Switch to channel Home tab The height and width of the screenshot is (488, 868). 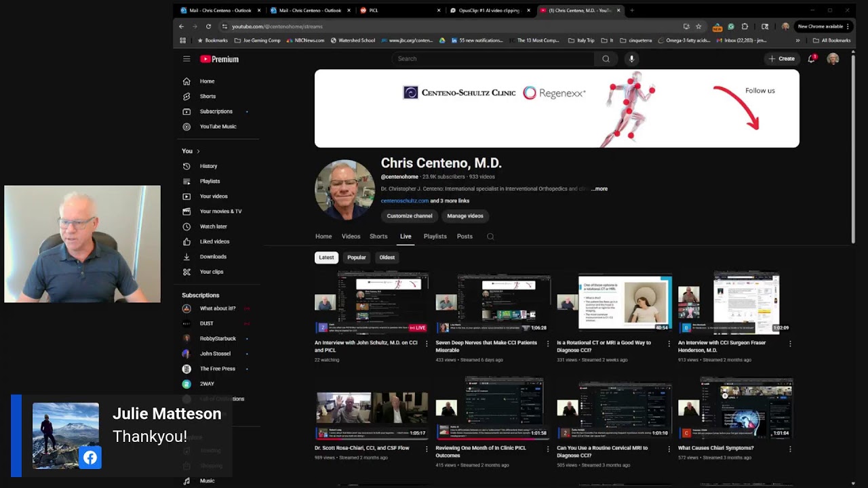[323, 237]
